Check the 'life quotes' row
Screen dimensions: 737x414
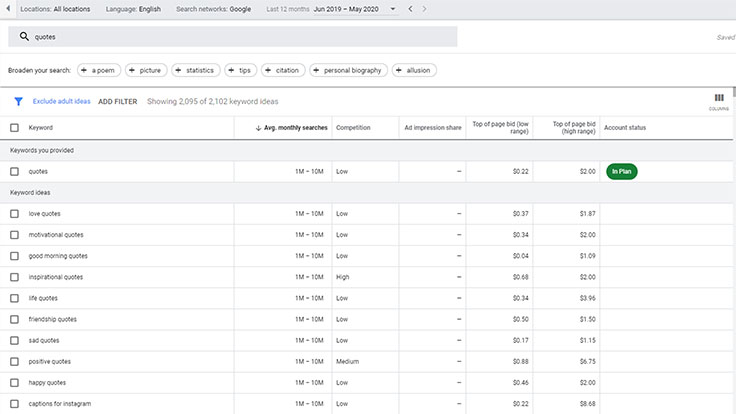coord(15,298)
